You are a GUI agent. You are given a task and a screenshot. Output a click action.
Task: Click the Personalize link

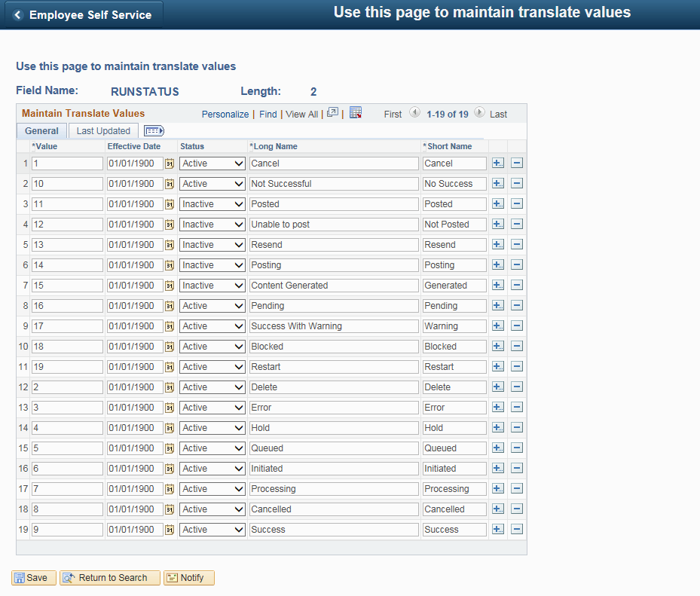point(225,115)
